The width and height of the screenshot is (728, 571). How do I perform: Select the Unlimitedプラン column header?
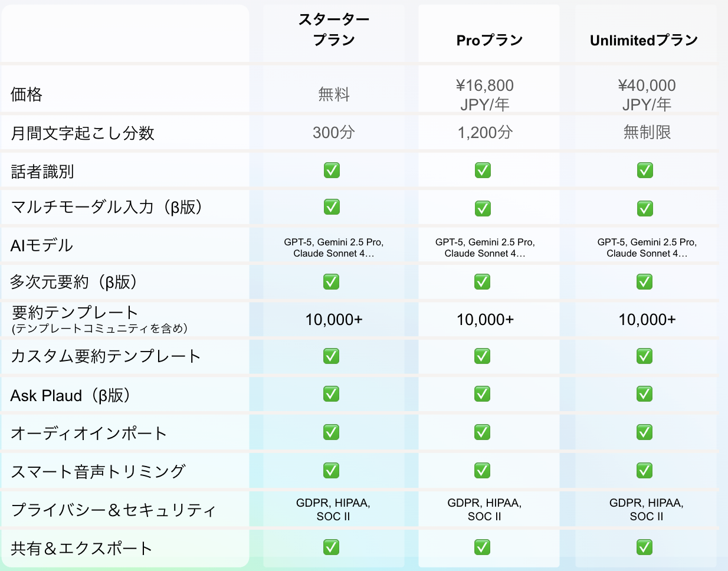click(x=644, y=40)
